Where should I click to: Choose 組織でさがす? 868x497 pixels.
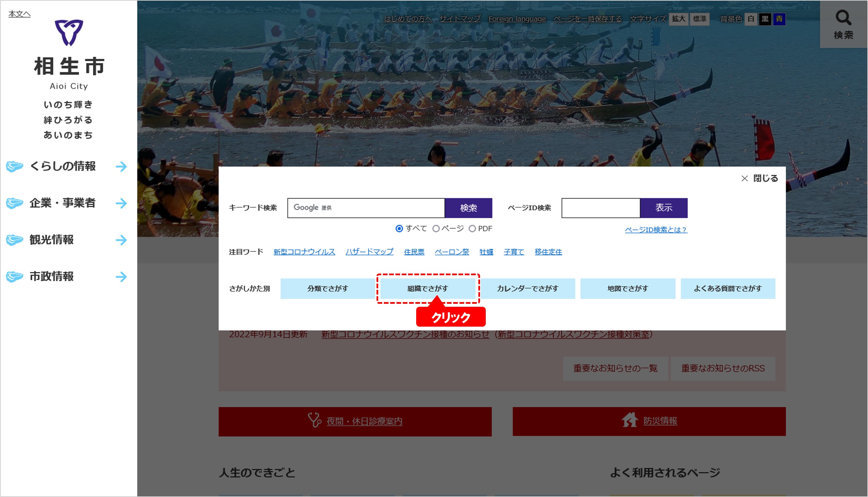pyautogui.click(x=428, y=289)
